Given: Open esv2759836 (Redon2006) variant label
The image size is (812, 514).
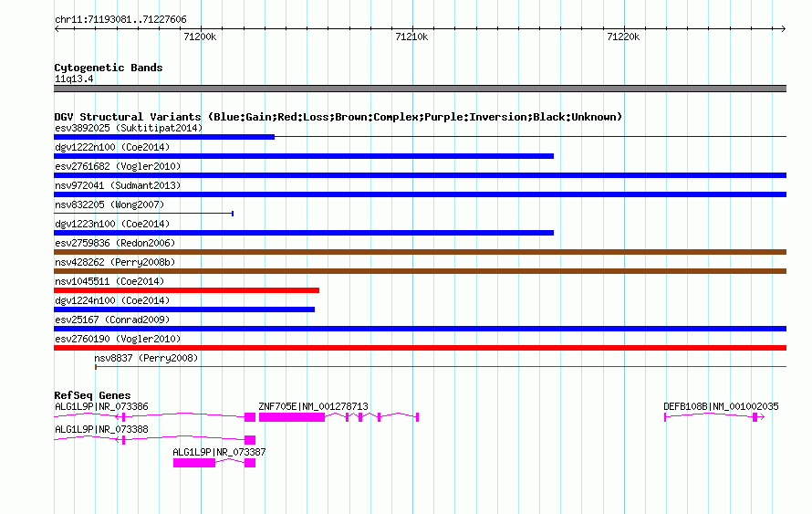Looking at the screenshot, I should (115, 243).
